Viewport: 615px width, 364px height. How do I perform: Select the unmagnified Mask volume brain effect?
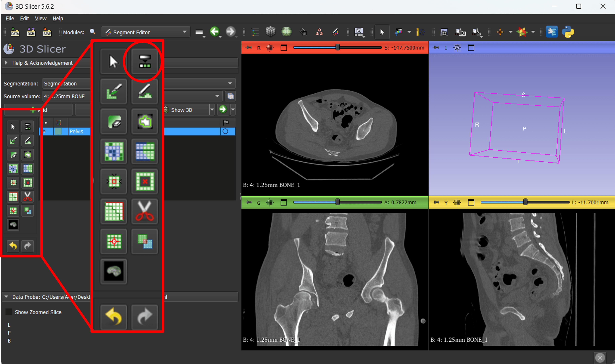[13, 224]
